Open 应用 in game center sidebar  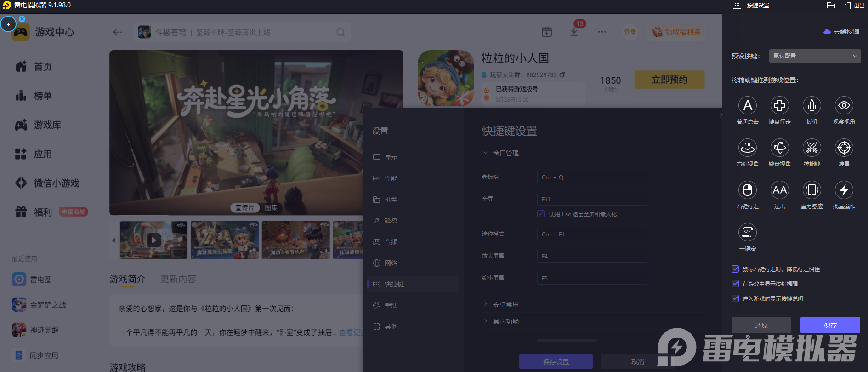(x=34, y=154)
